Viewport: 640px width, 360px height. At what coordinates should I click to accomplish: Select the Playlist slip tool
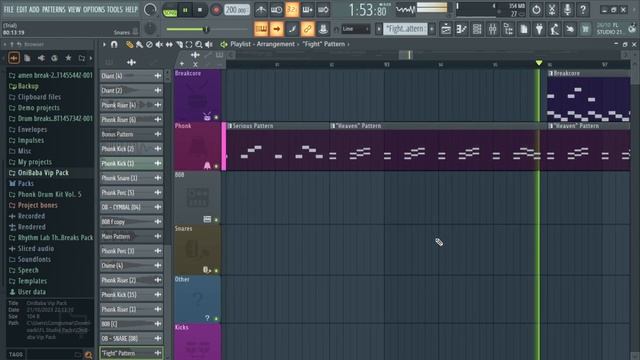(169, 44)
